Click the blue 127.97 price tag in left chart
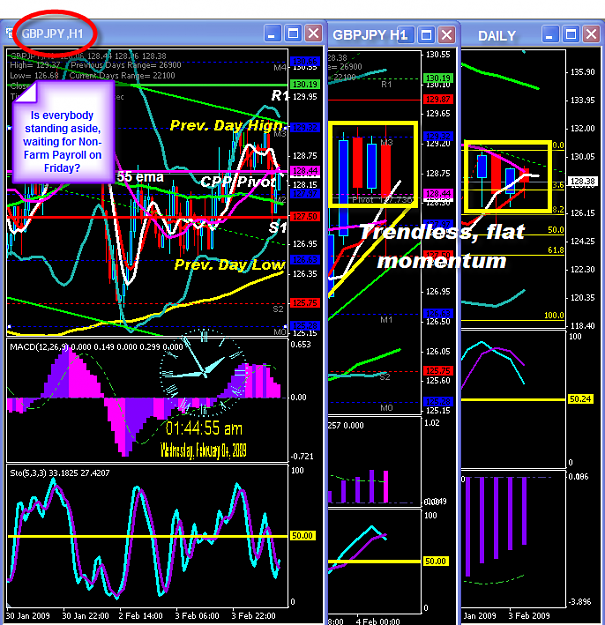605x625 pixels. 305,194
